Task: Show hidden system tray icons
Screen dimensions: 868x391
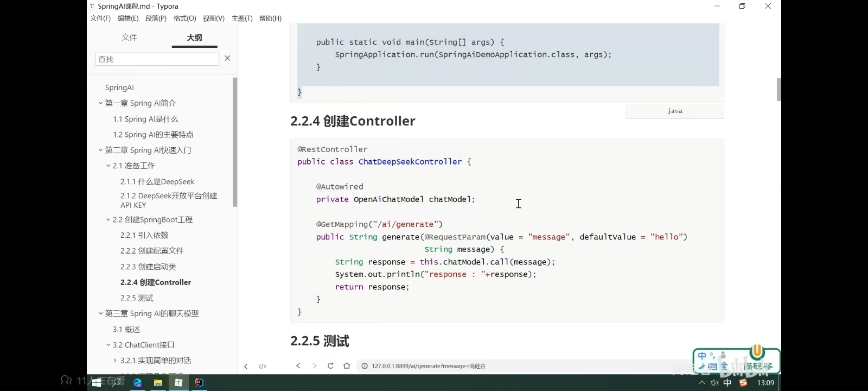Action: (702, 383)
